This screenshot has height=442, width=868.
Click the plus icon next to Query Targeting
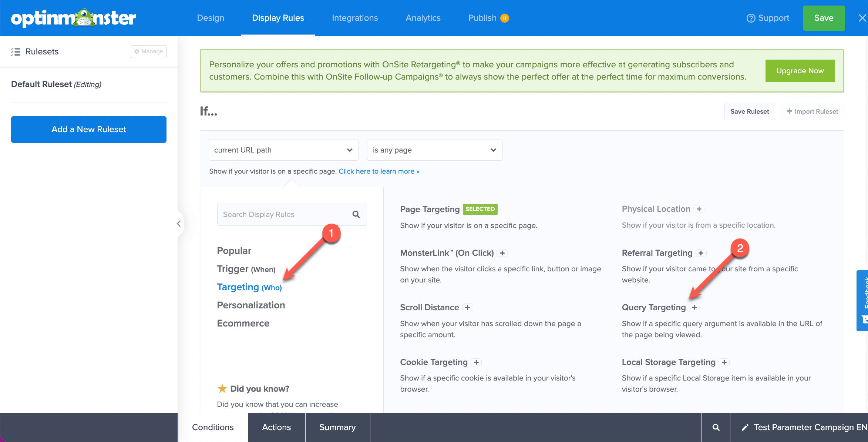point(694,308)
